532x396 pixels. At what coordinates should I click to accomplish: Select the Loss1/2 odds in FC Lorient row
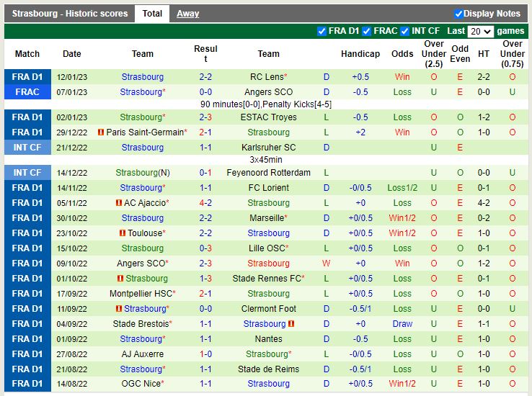coord(402,188)
